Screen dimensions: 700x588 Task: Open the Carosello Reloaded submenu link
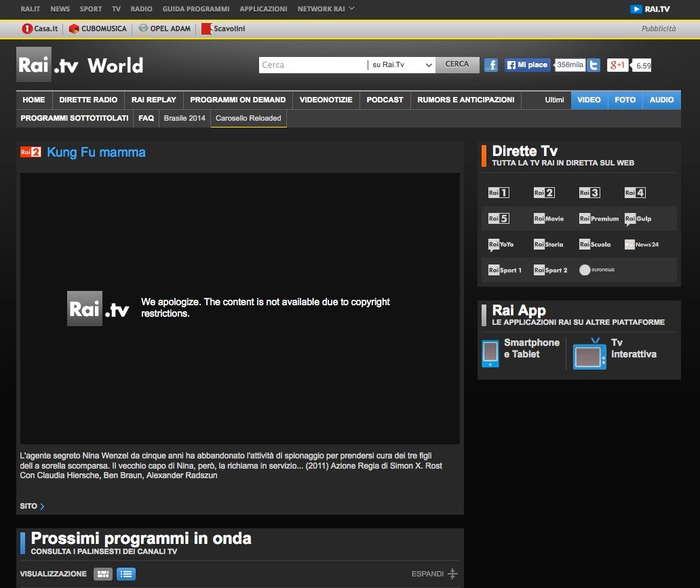coord(248,118)
